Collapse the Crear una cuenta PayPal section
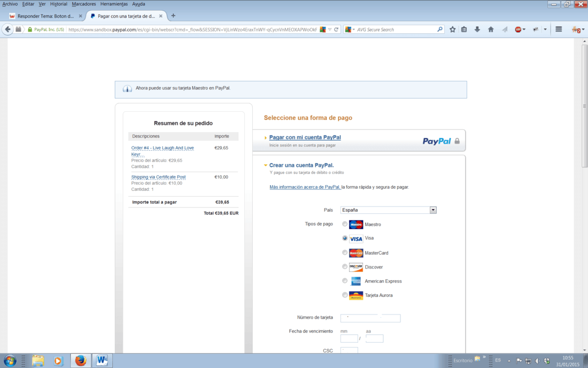 (266, 165)
